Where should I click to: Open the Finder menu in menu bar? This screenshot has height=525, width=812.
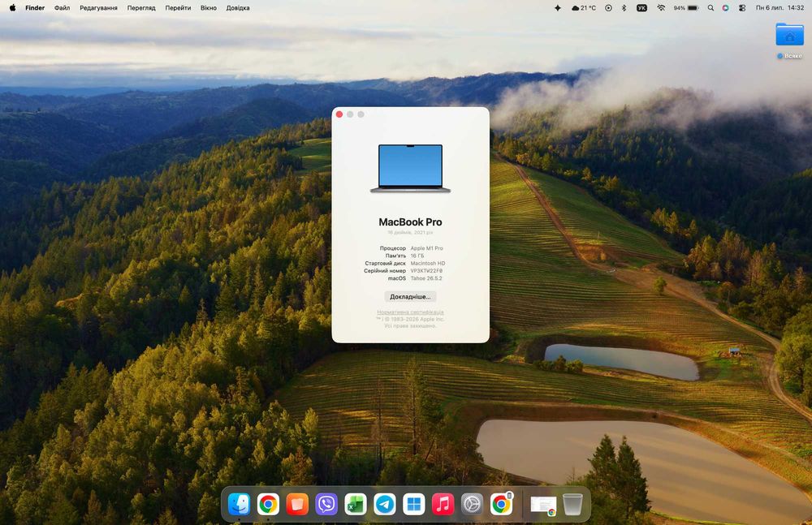point(35,8)
